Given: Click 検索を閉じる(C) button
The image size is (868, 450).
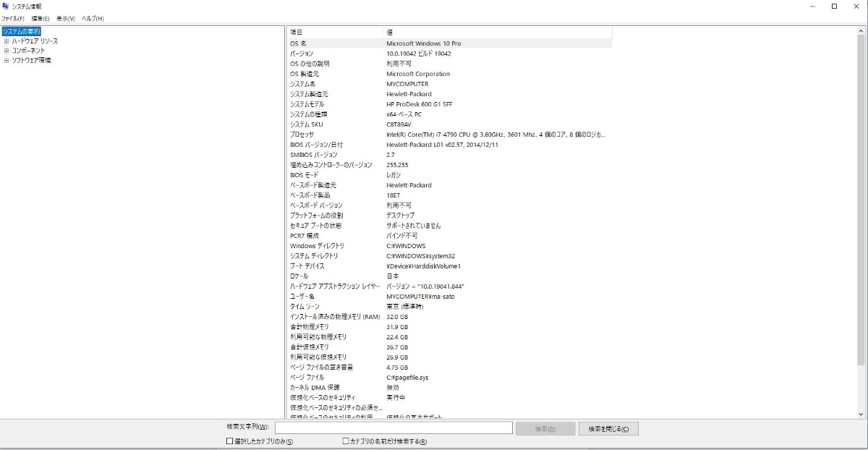Looking at the screenshot, I should [608, 428].
